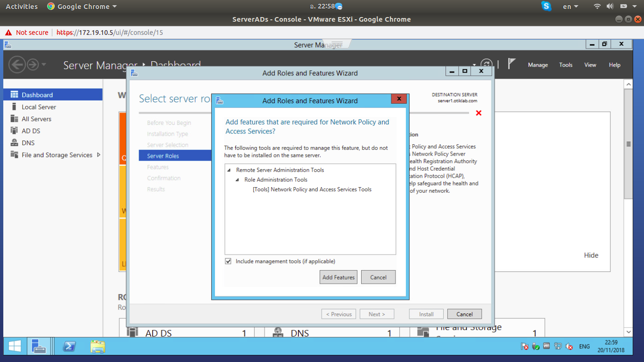Select the [Tools] Network Policy and Access Services Tools item
644x362 pixels.
[312, 189]
